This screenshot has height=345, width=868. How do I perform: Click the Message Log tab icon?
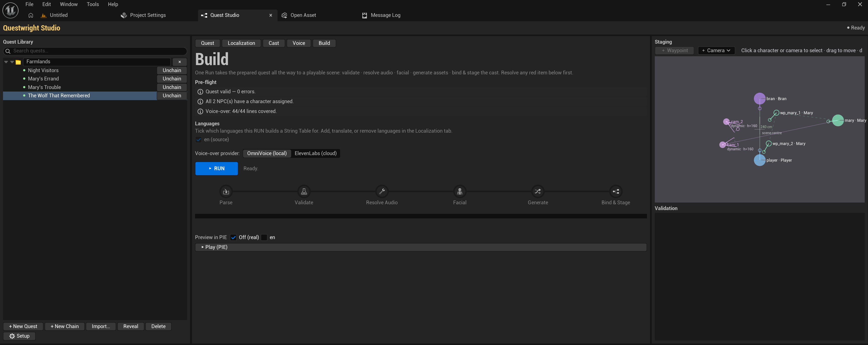[364, 15]
